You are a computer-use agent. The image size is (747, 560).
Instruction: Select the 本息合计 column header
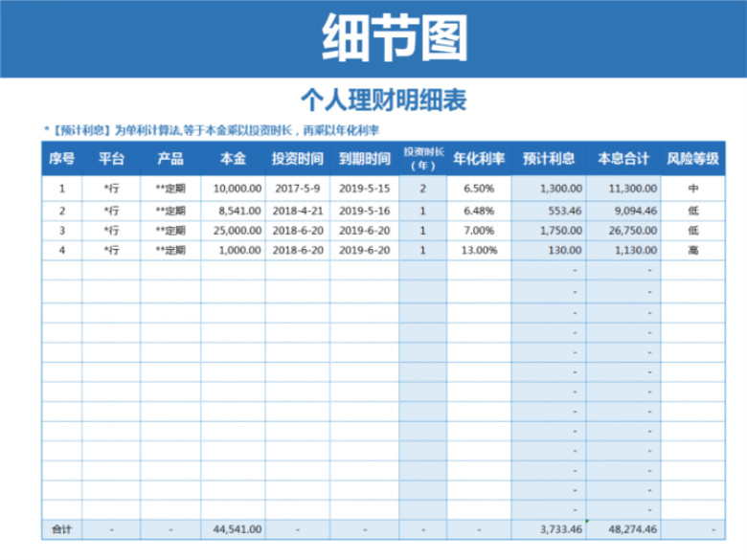pos(623,159)
